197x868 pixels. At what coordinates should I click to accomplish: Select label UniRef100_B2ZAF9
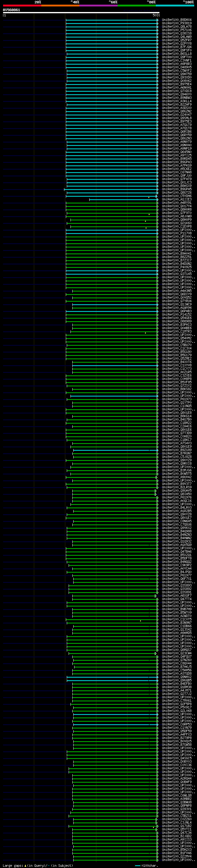pos(177,104)
